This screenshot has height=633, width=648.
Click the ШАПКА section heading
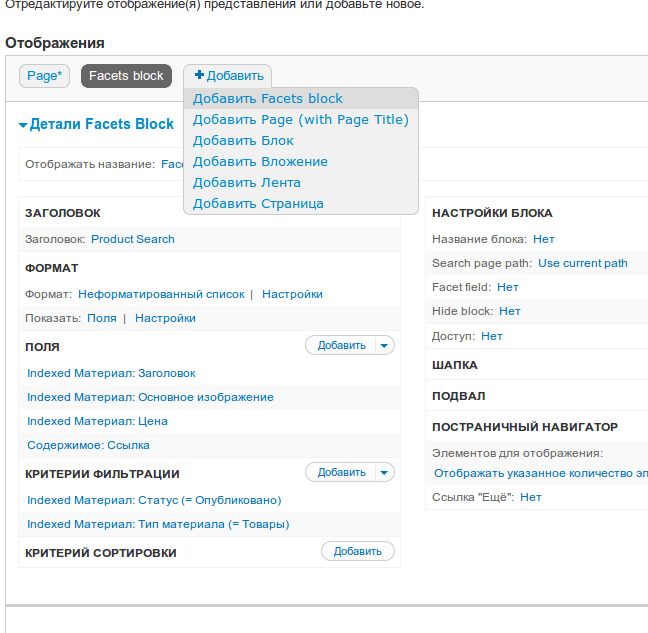tap(455, 365)
